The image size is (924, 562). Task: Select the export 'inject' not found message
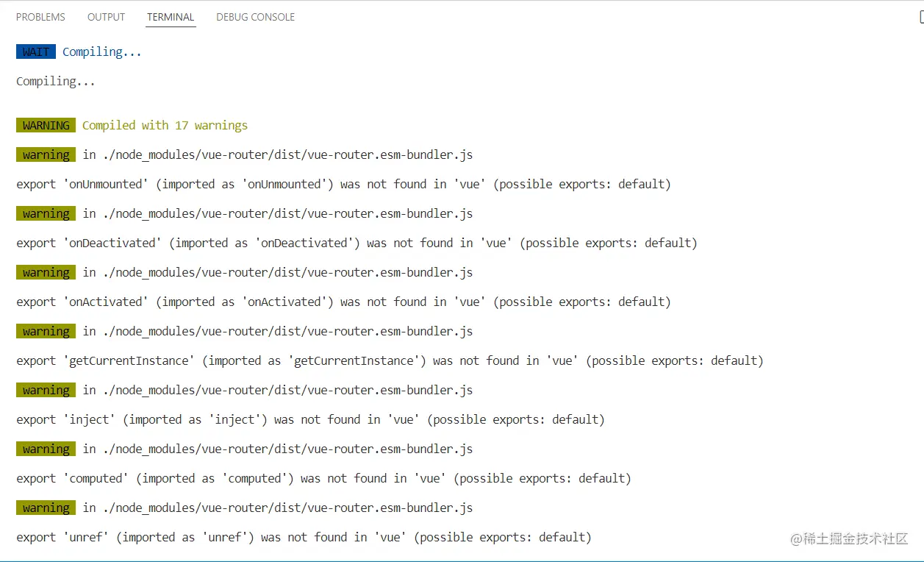(310, 419)
